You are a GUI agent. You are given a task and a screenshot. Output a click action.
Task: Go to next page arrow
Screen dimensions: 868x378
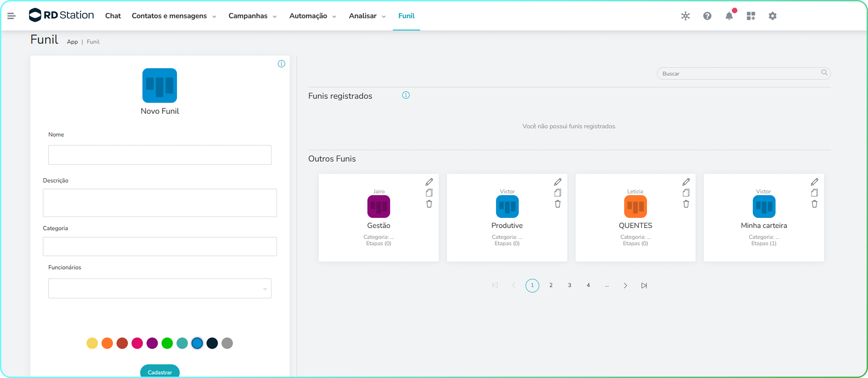point(625,286)
